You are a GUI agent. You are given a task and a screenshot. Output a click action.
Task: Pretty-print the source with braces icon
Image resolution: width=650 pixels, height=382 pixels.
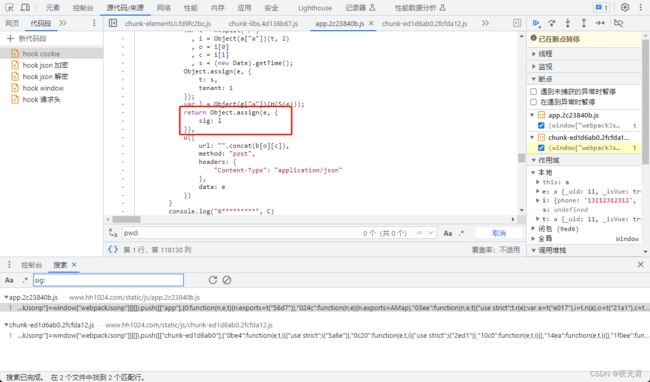tap(113, 249)
